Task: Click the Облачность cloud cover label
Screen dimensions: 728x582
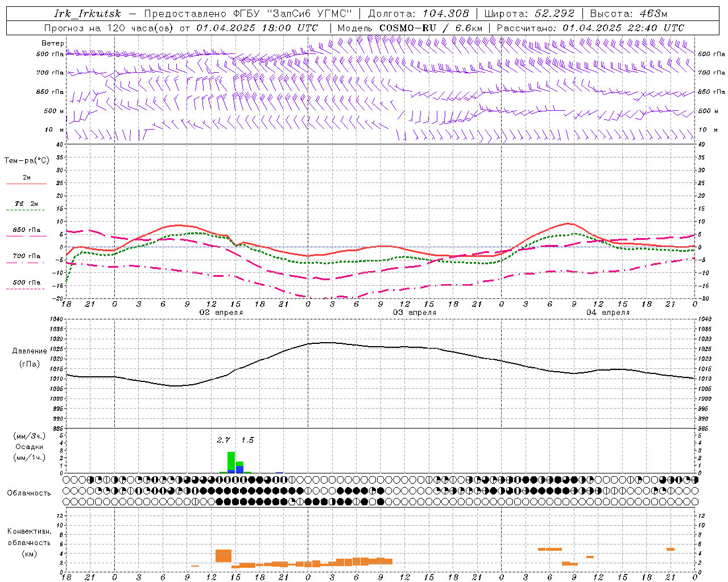Action: tap(29, 493)
